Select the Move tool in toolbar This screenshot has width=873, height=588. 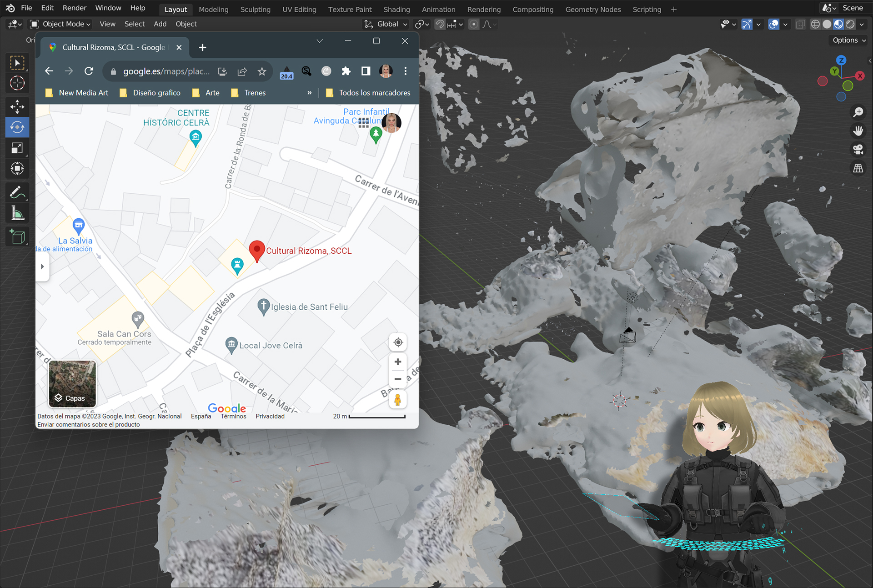[17, 107]
